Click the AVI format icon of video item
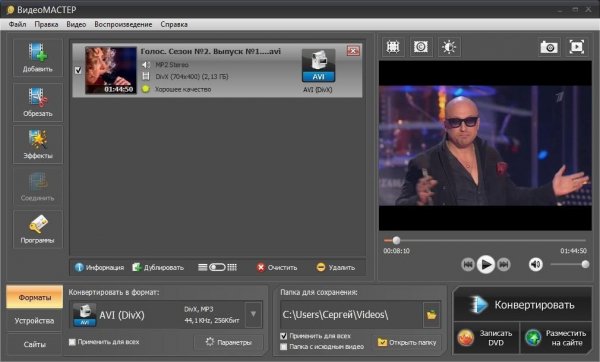Image resolution: width=600 pixels, height=362 pixels. (x=318, y=65)
